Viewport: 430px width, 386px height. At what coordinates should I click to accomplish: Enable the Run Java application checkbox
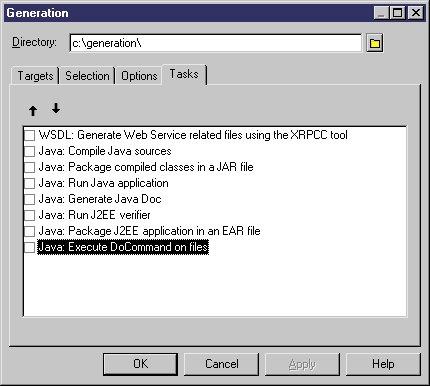(x=29, y=183)
